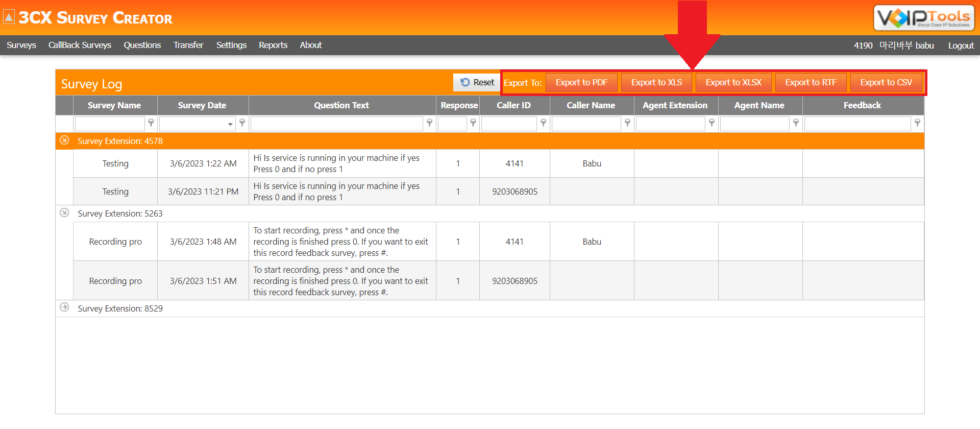Click the Caller Name filter field

point(586,124)
